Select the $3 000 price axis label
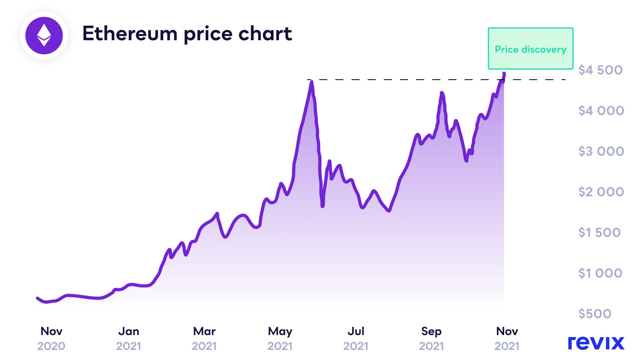The image size is (644, 362). pos(601,152)
